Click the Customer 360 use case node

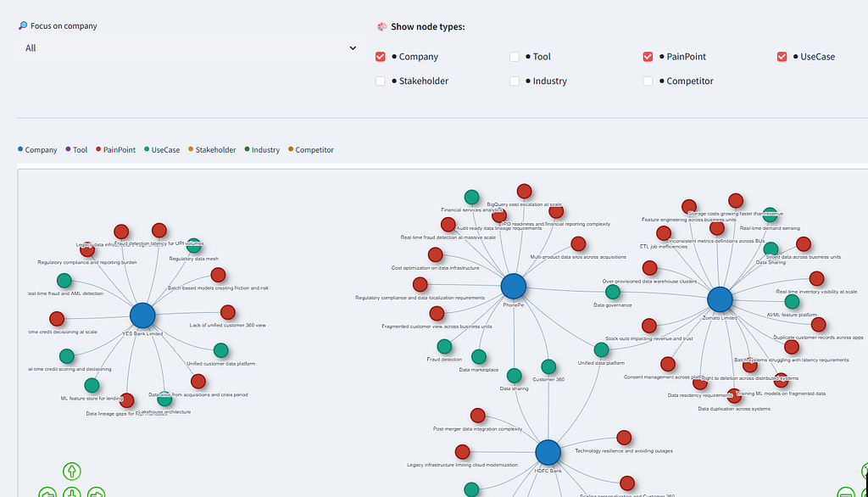point(548,366)
